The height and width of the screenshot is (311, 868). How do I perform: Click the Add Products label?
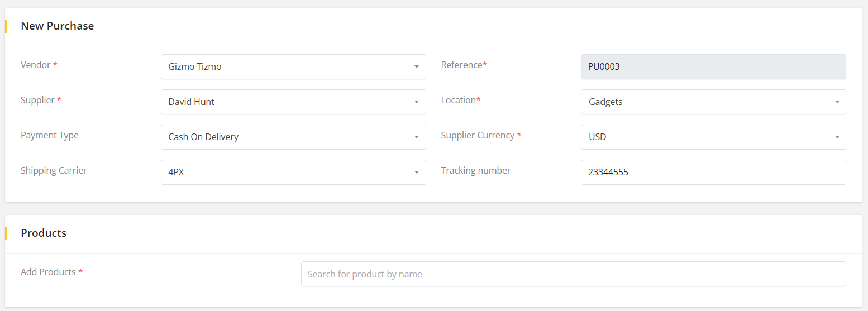click(48, 272)
